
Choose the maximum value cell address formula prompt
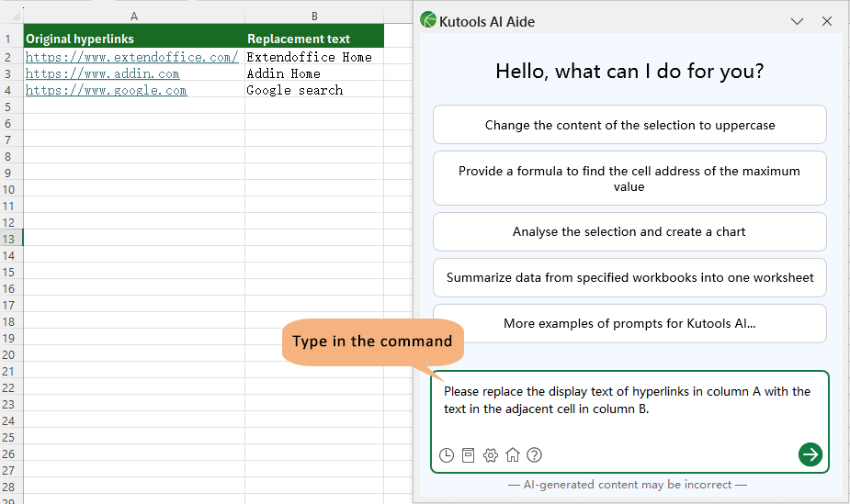point(629,178)
